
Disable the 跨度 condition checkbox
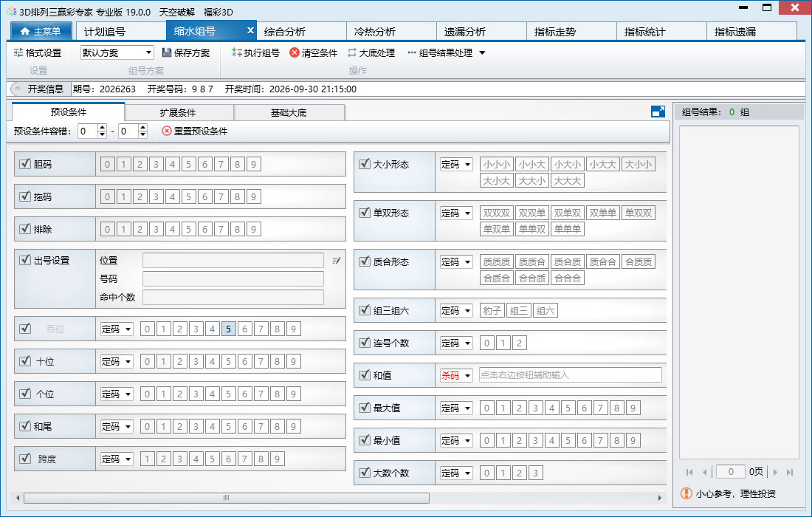click(x=25, y=459)
